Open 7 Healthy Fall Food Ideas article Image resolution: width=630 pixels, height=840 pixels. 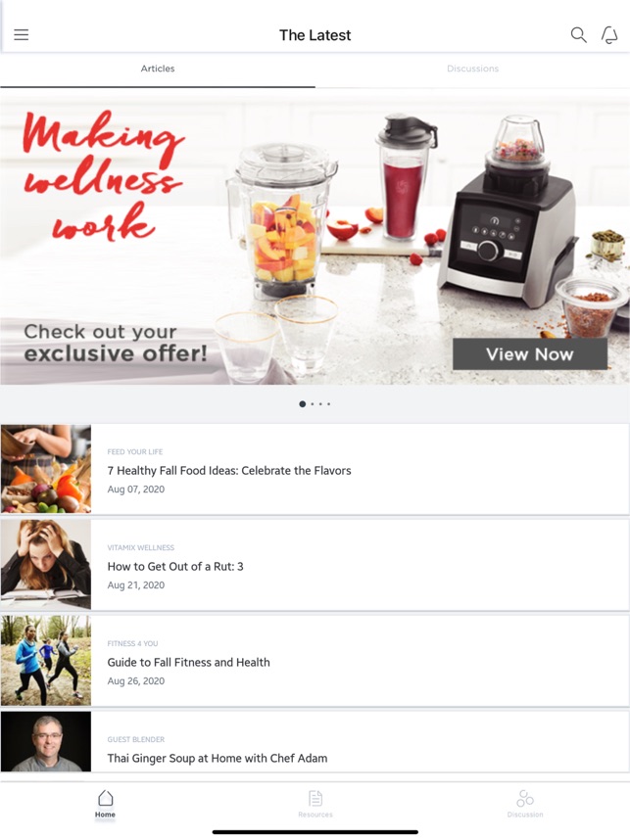pyautogui.click(x=315, y=469)
